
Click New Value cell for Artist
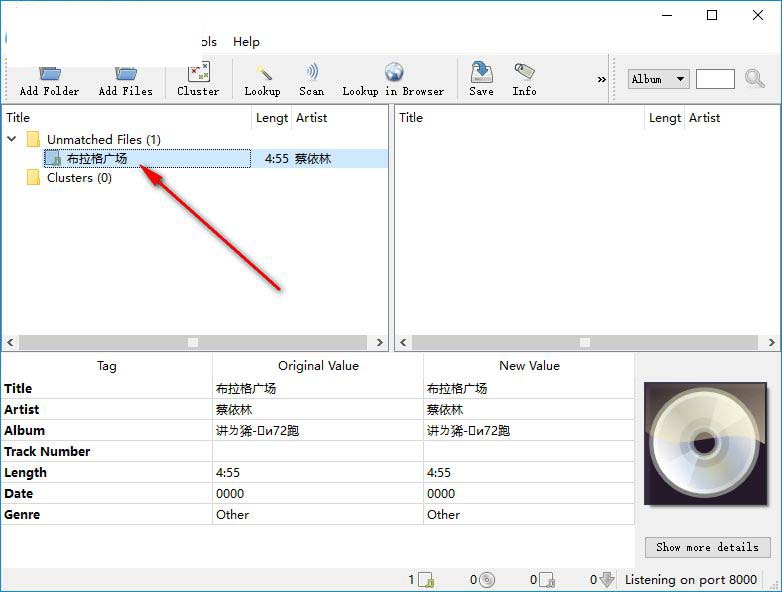[x=529, y=409]
